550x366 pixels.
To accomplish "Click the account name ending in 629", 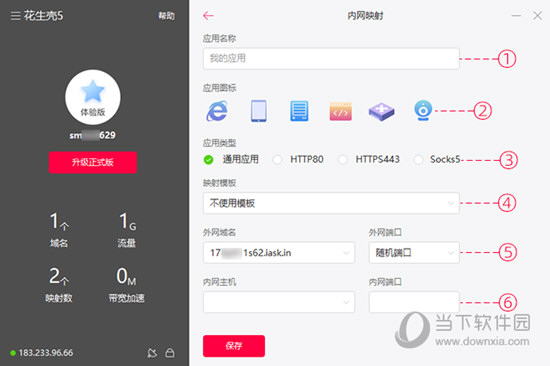I will [x=93, y=135].
